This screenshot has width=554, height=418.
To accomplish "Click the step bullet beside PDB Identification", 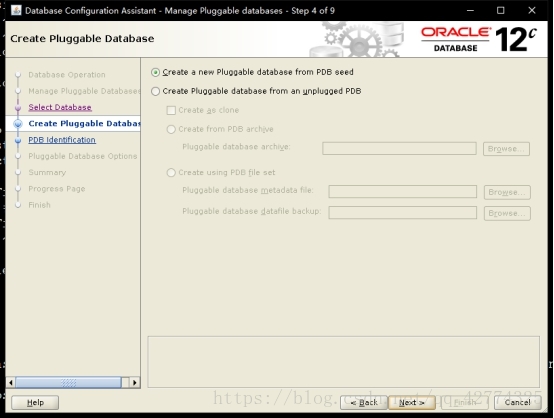I will [18, 140].
